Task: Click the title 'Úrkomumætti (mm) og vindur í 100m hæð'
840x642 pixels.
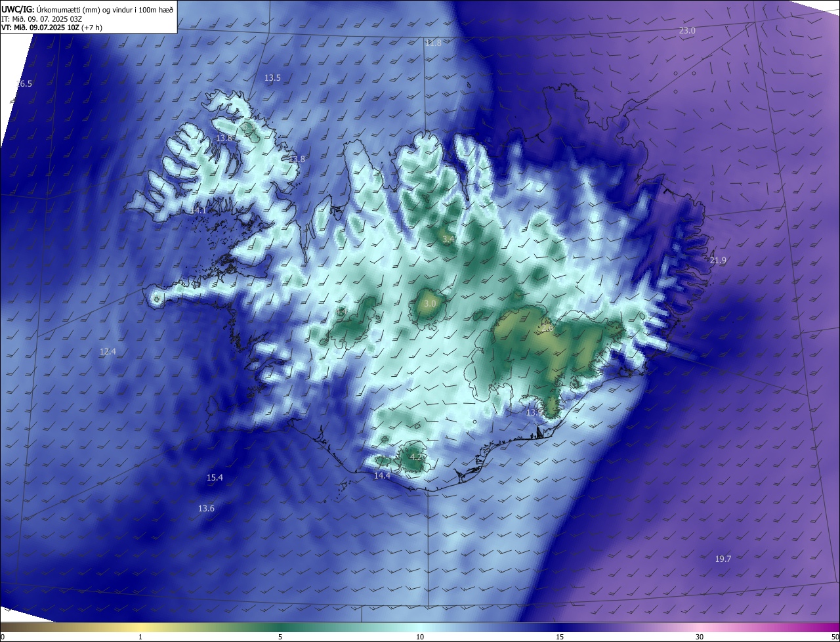Action: (104, 9)
